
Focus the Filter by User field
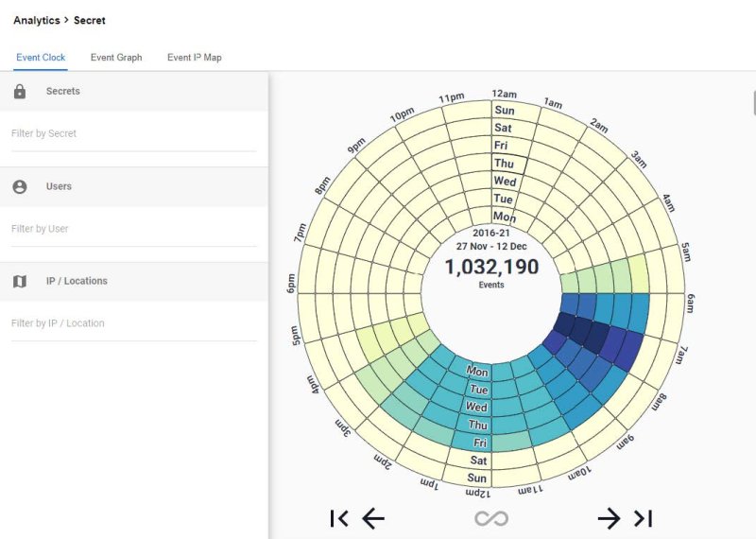coord(133,229)
